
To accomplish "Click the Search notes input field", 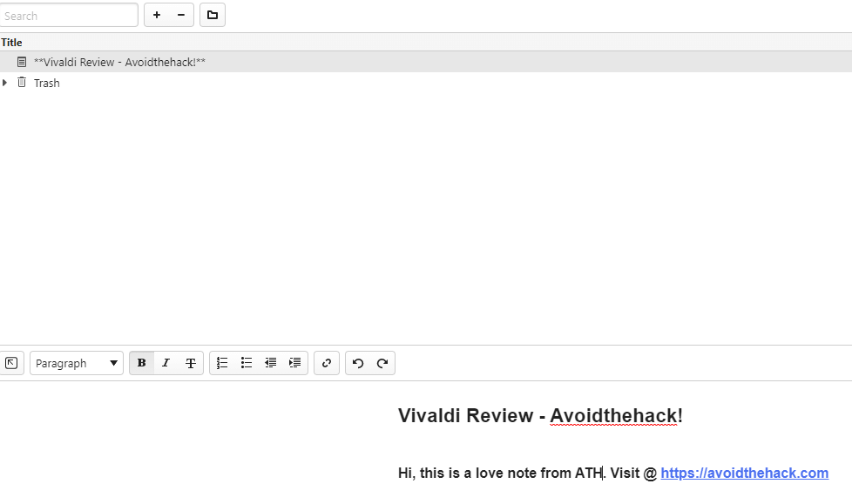I will pyautogui.click(x=69, y=16).
